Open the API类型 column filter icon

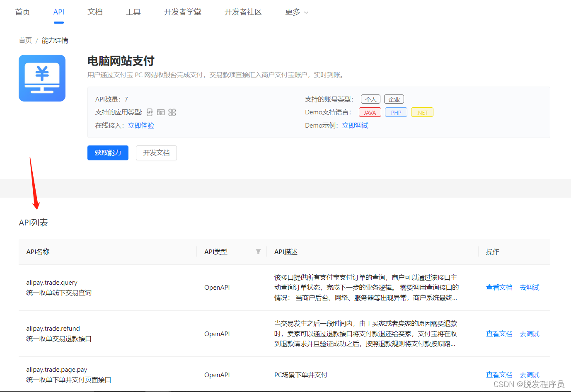(258, 252)
